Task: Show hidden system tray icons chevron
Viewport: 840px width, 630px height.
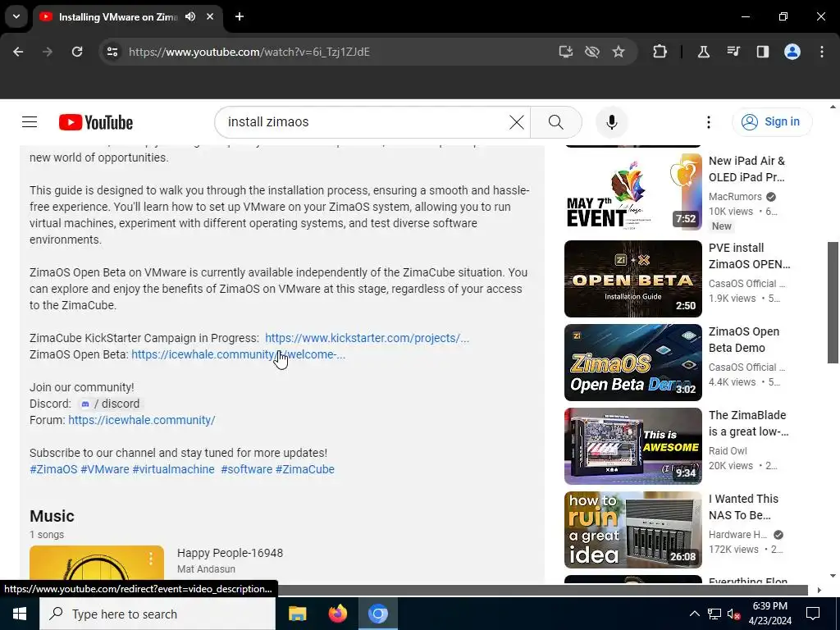Action: [694, 614]
